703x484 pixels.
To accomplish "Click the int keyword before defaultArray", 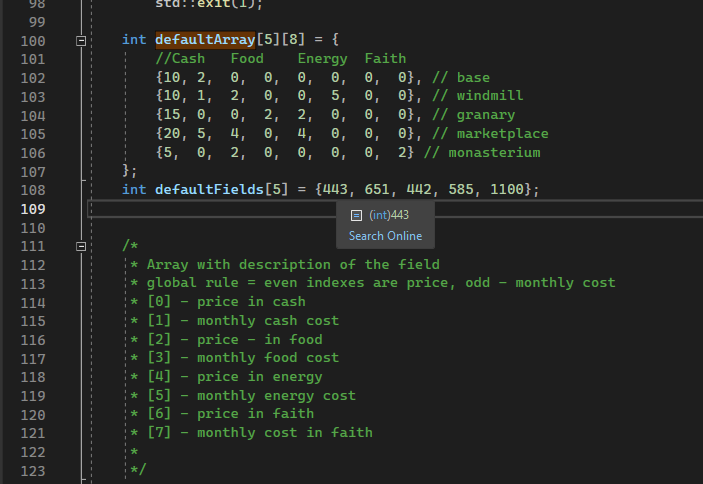I will click(134, 40).
